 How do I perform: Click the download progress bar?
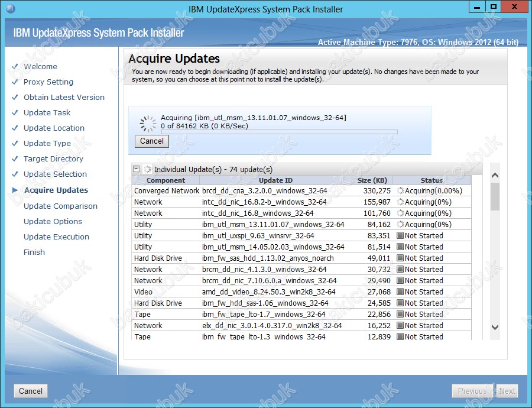click(x=279, y=132)
